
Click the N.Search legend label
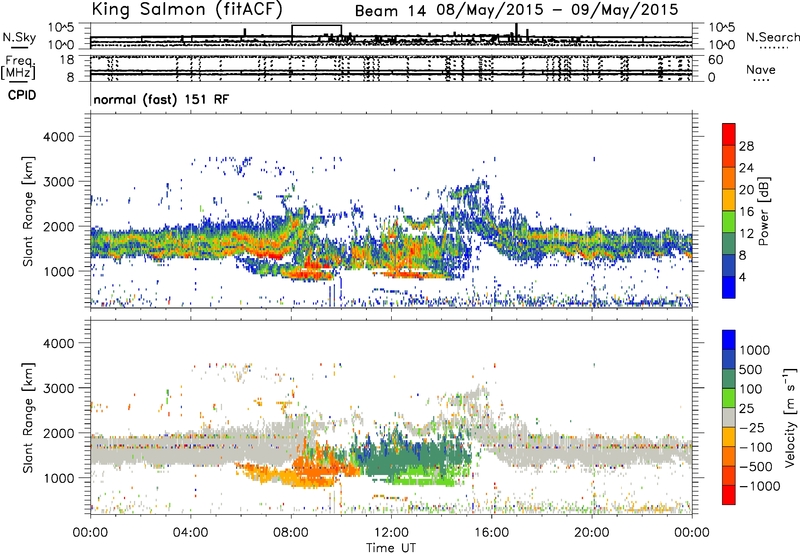click(x=772, y=37)
